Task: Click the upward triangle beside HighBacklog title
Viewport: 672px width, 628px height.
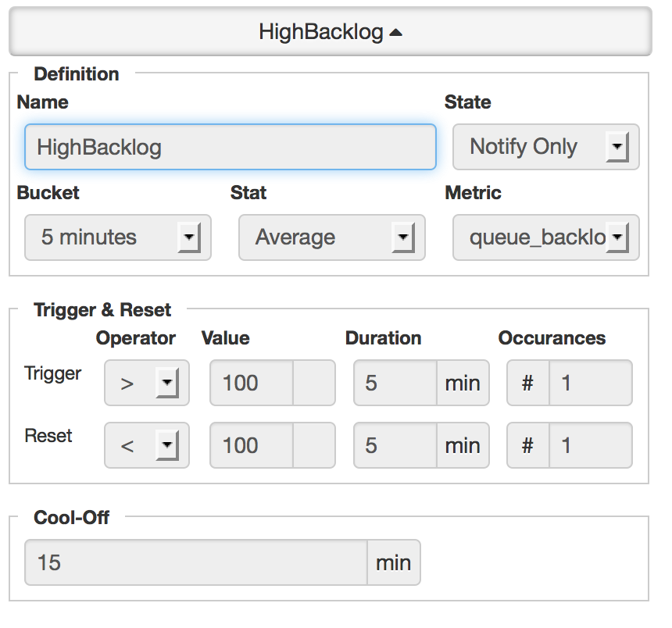Action: coord(398,31)
